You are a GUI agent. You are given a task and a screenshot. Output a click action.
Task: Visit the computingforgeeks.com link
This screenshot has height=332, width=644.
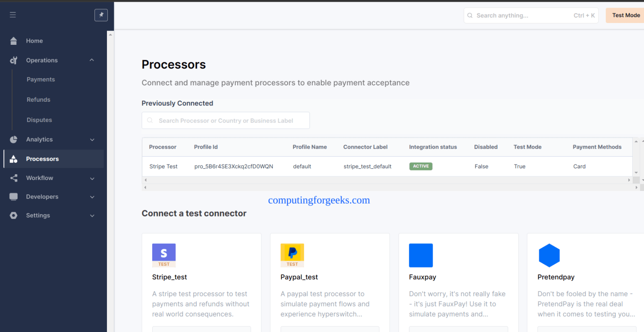319,200
